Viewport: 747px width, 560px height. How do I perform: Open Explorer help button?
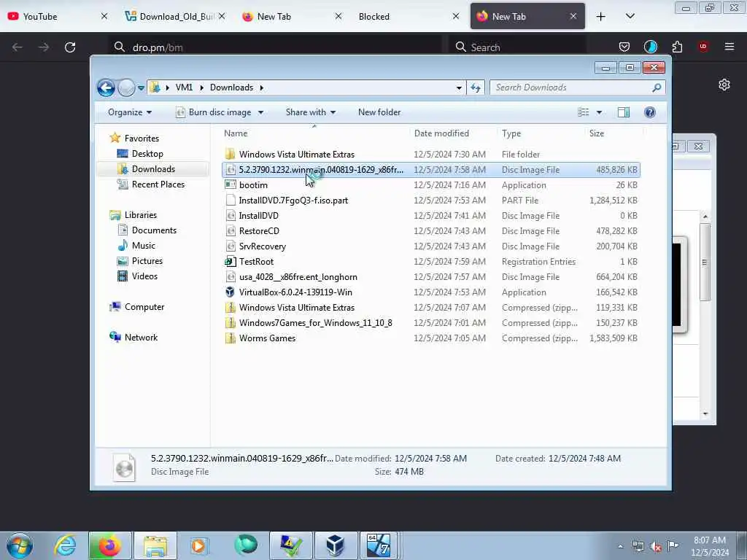649,112
